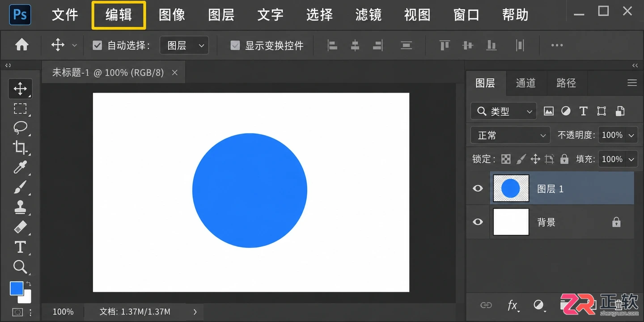Image resolution: width=644 pixels, height=322 pixels.
Task: Toggle the 显示变换控件 checkbox
Action: (x=235, y=45)
